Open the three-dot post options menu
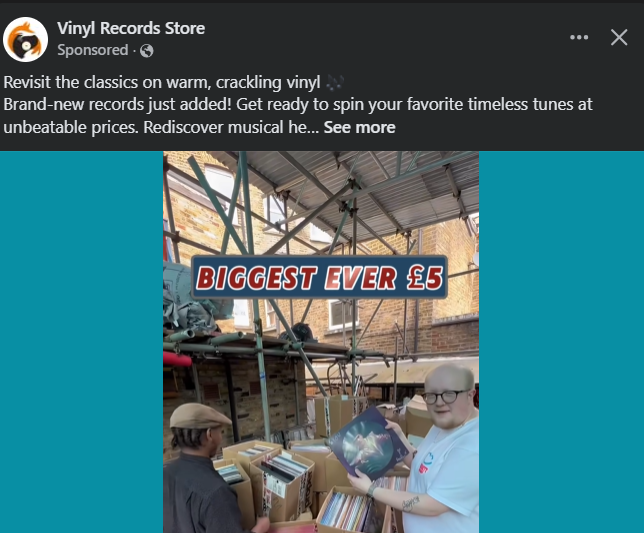This screenshot has height=533, width=644. tap(579, 37)
